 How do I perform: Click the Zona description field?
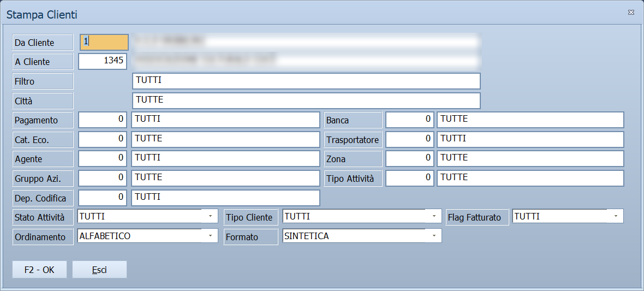(x=530, y=158)
